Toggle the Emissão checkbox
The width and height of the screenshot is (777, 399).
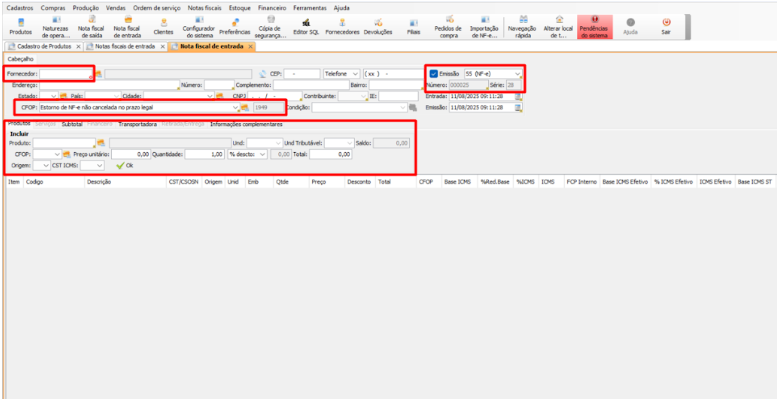coord(434,74)
